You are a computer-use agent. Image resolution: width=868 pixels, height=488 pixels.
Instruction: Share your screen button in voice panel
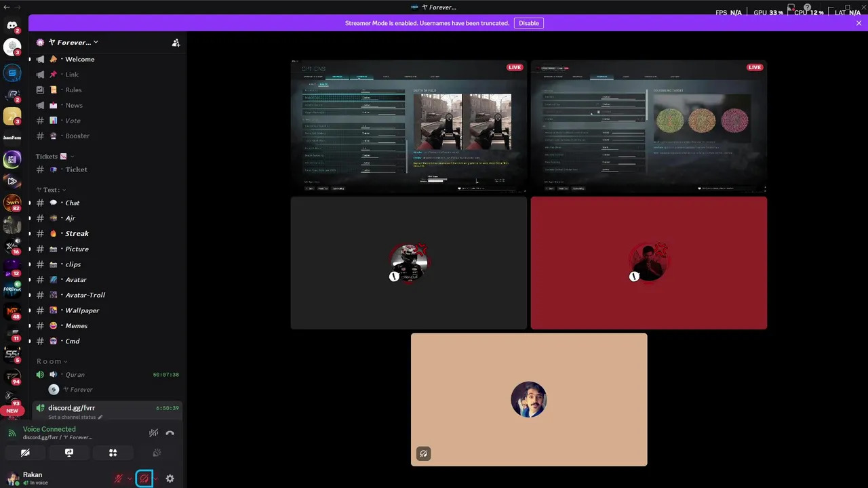click(69, 453)
